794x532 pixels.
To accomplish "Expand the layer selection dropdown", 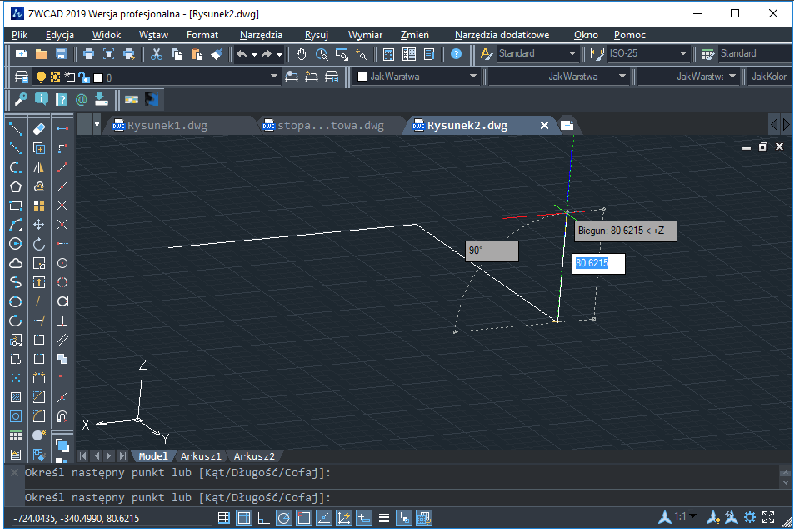I will [275, 77].
